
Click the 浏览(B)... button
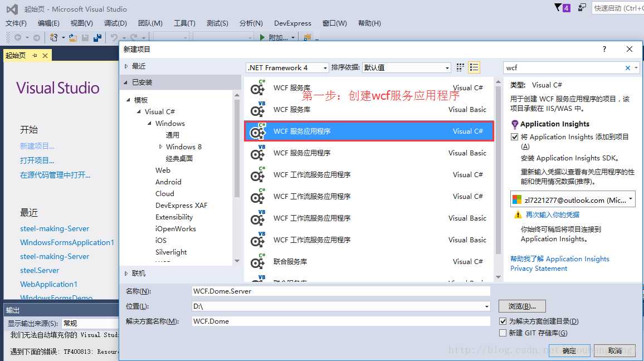(x=522, y=306)
